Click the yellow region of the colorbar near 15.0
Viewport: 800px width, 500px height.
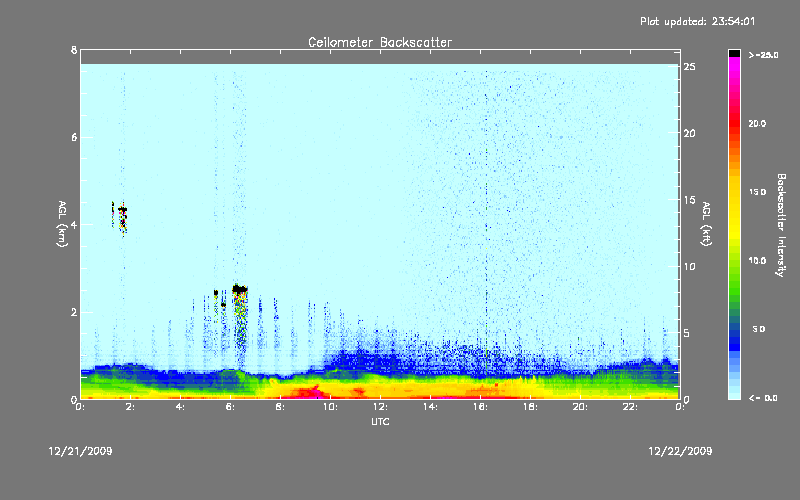pyautogui.click(x=734, y=193)
